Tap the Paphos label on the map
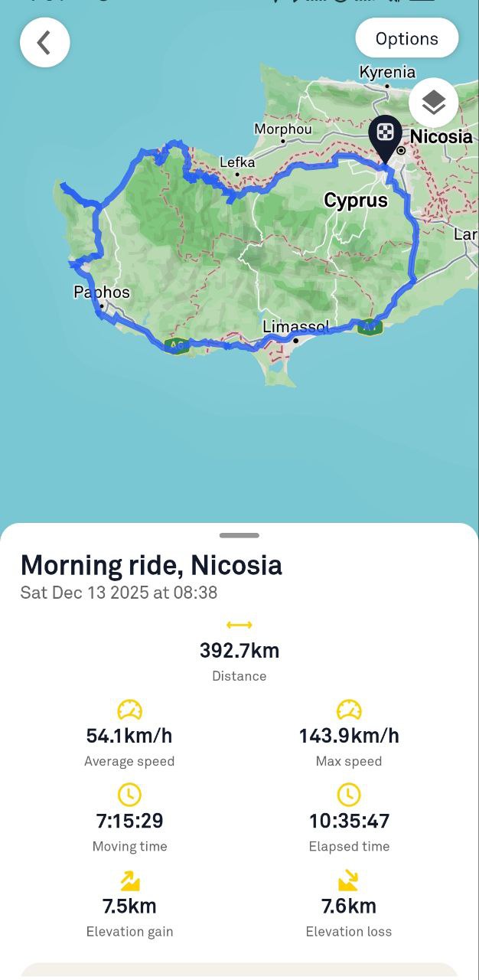Image resolution: width=479 pixels, height=980 pixels. pyautogui.click(x=102, y=292)
